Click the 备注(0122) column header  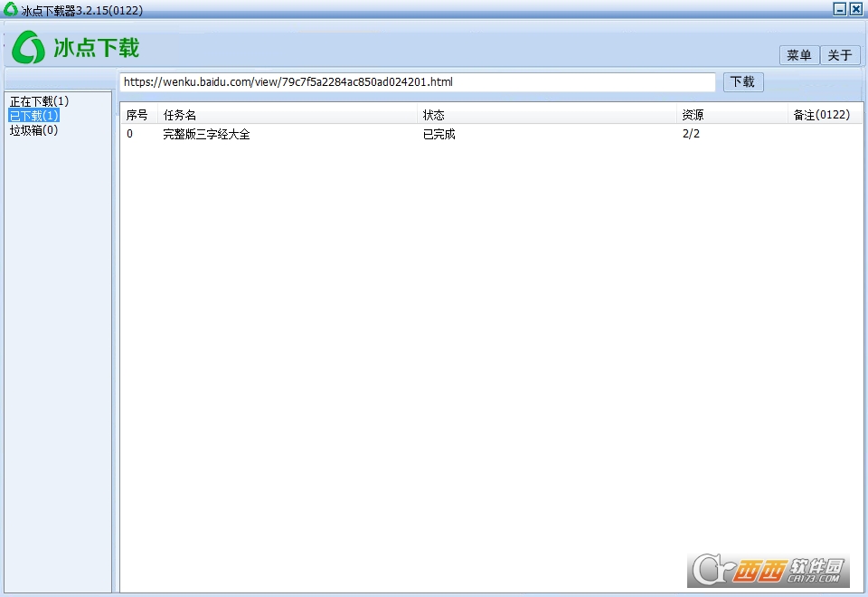[x=825, y=115]
